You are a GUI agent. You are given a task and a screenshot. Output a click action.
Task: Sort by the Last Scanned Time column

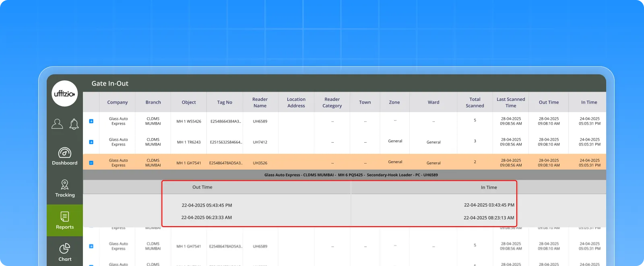click(x=510, y=102)
